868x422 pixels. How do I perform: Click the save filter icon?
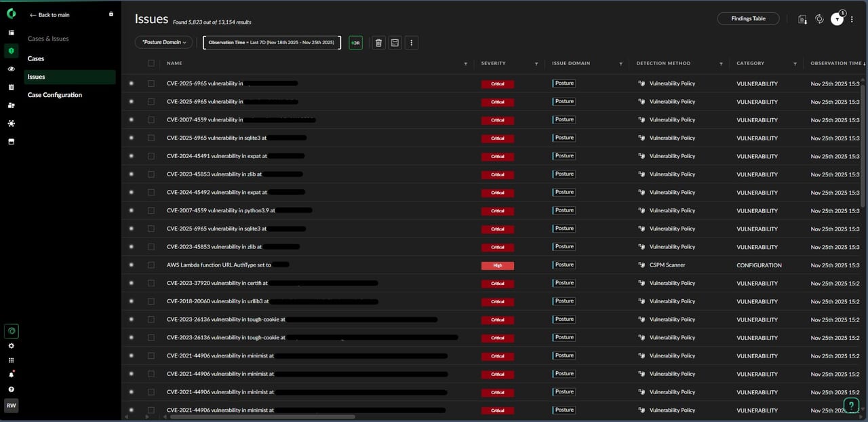coord(395,43)
